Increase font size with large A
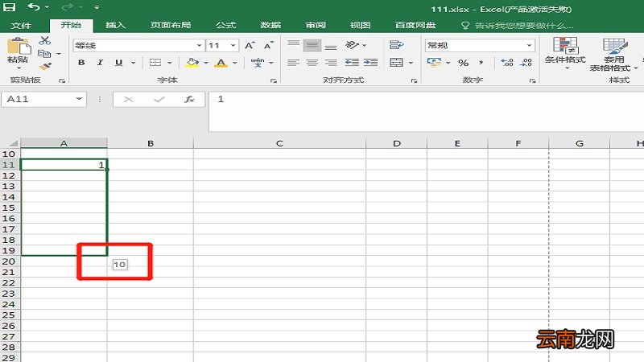 coord(250,45)
